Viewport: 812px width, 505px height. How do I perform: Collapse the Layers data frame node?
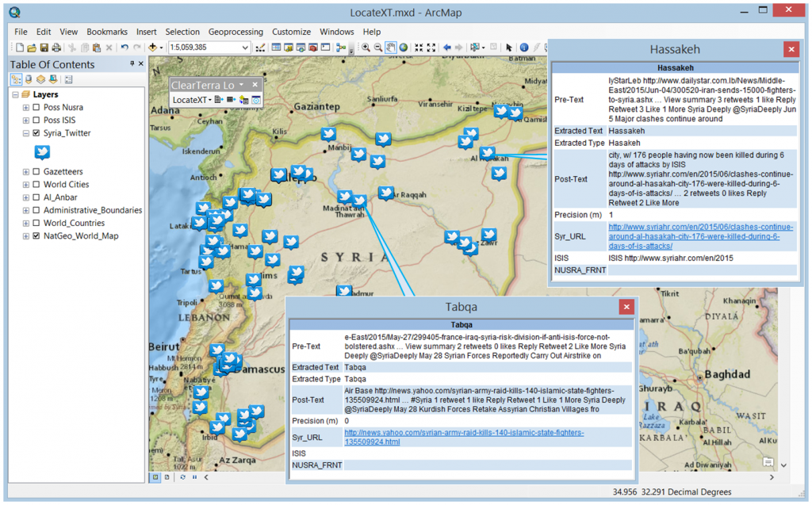click(x=16, y=95)
